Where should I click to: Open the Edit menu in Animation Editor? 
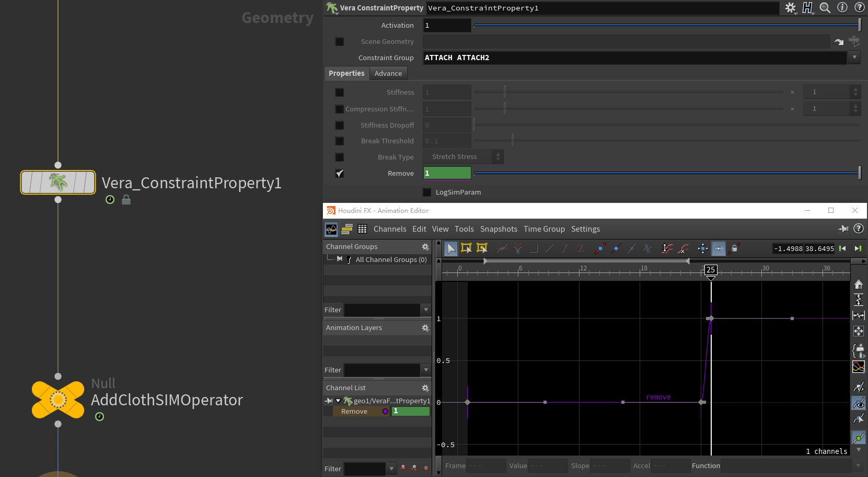pos(419,229)
